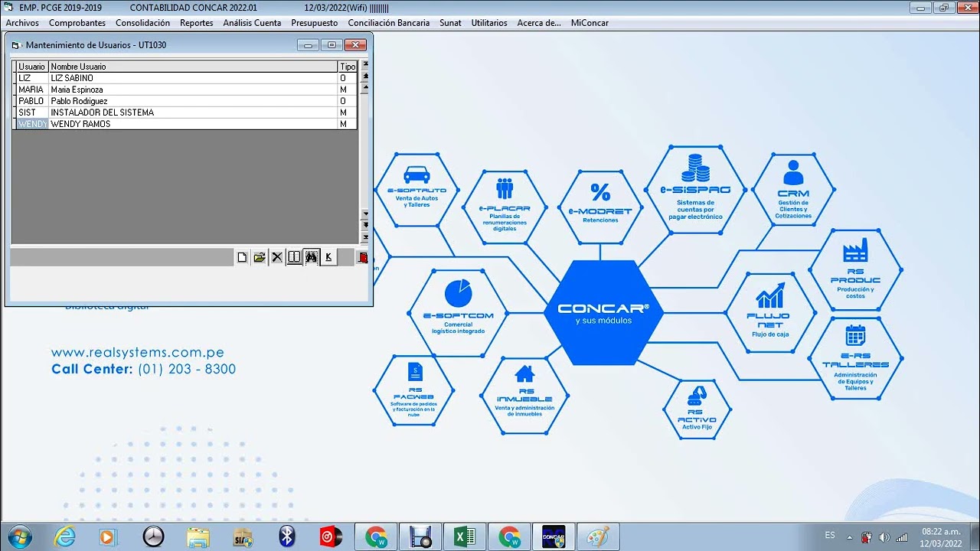Click the K button in user toolbar
This screenshot has width=980, height=551.
[328, 257]
